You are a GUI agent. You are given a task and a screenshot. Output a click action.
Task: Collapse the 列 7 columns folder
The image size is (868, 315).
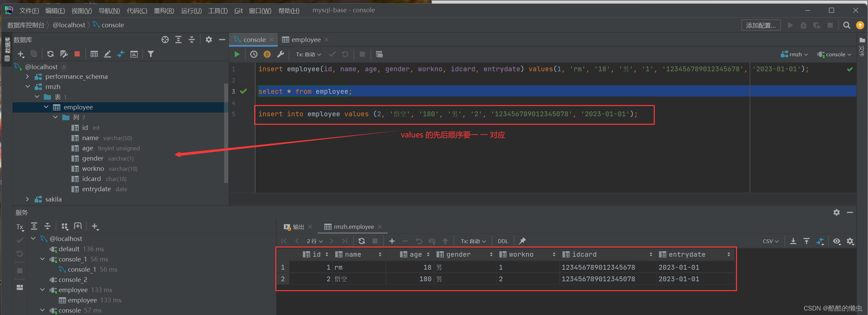[x=56, y=117]
